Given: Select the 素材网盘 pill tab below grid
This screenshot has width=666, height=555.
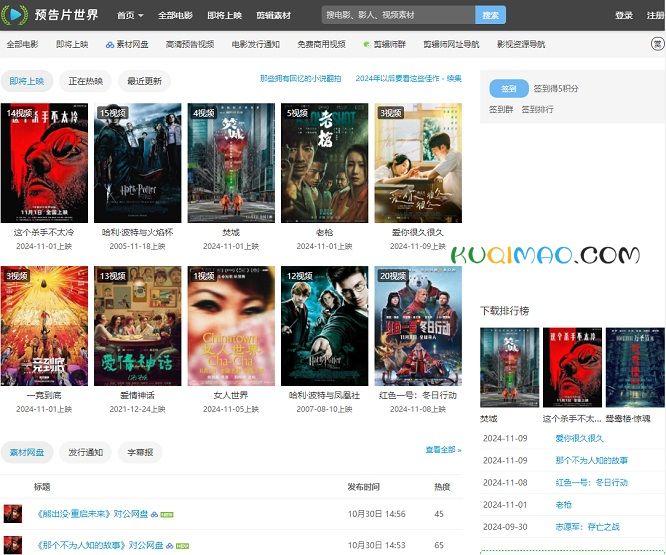Looking at the screenshot, I should point(27,452).
